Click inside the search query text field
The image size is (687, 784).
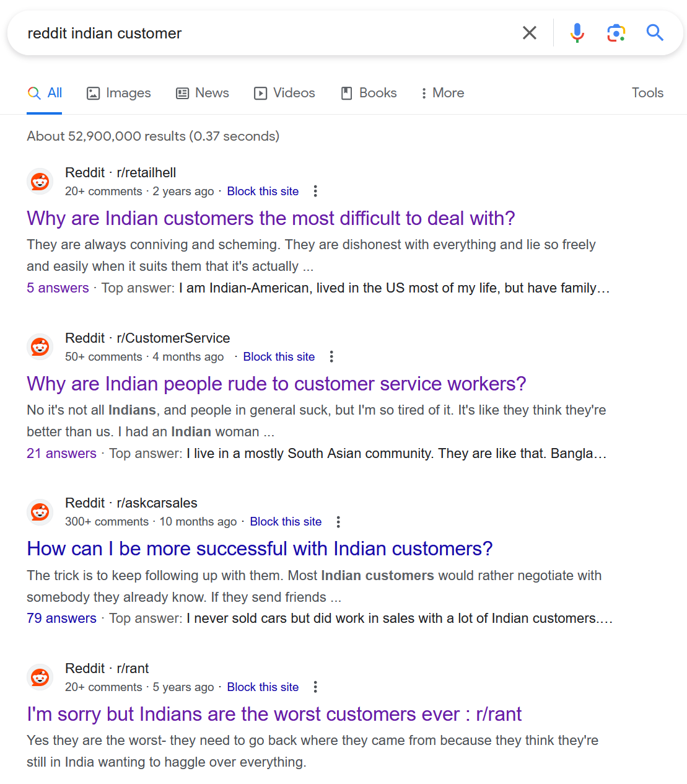click(266, 33)
